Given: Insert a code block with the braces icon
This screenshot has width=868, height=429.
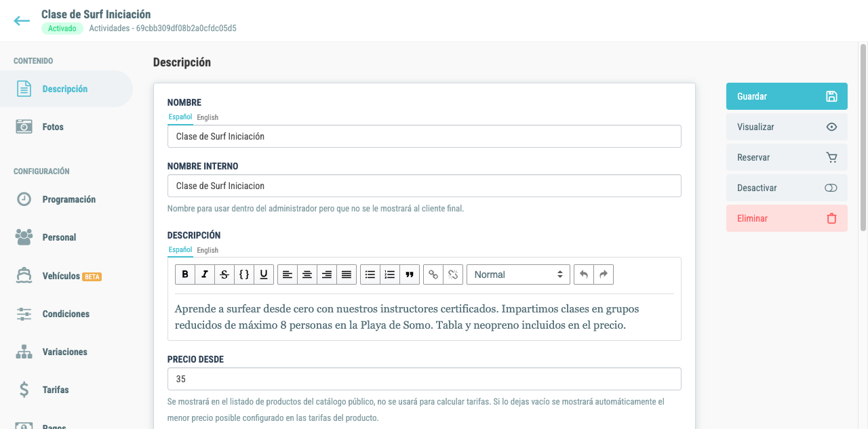Looking at the screenshot, I should (x=244, y=274).
